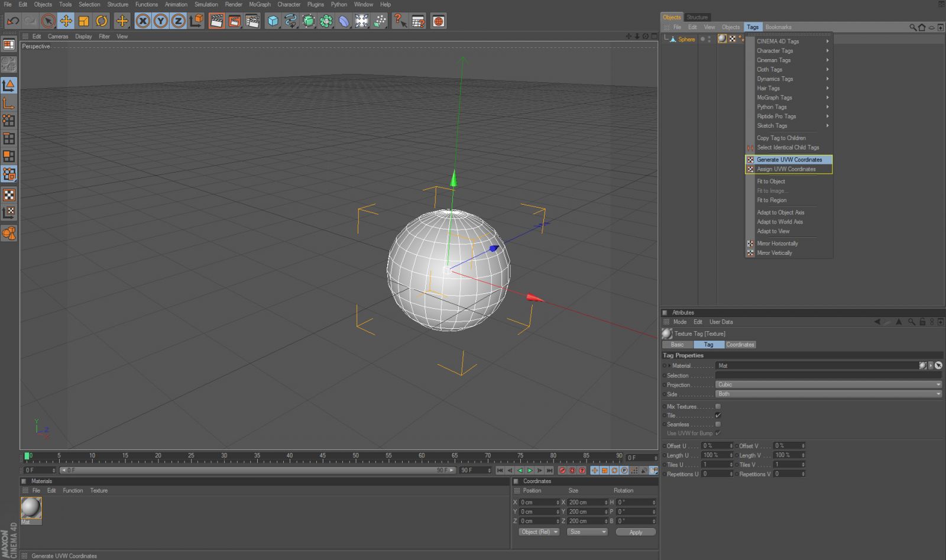Image resolution: width=946 pixels, height=560 pixels.
Task: Select the Live Selection arrow tool
Action: point(47,21)
